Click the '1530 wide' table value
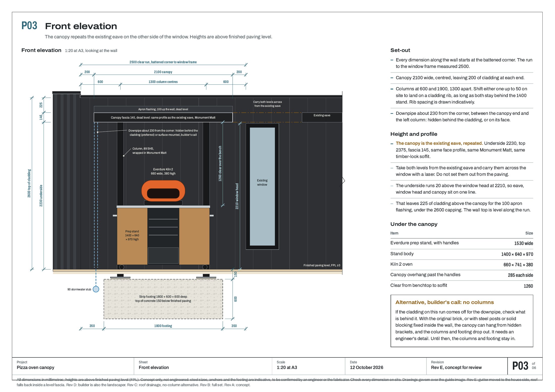Viewport: 555px width, 392px height. click(x=523, y=243)
